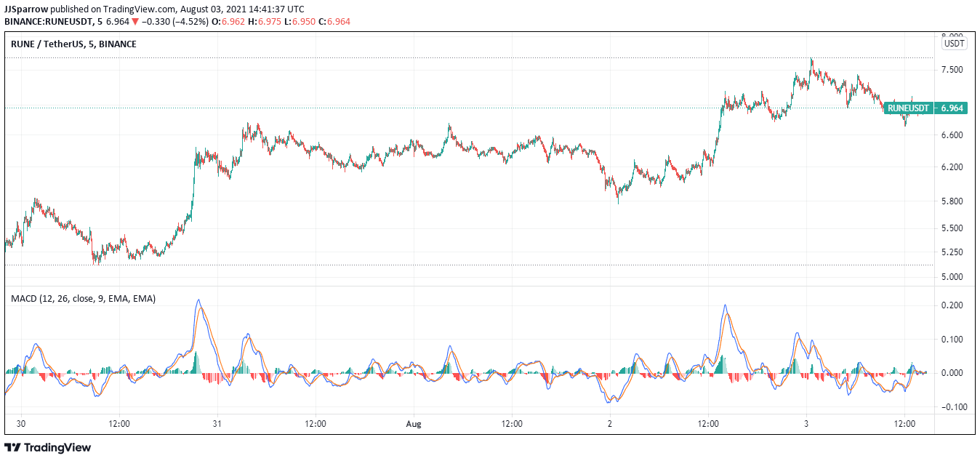Click the 5.250 price axis label

coord(952,252)
